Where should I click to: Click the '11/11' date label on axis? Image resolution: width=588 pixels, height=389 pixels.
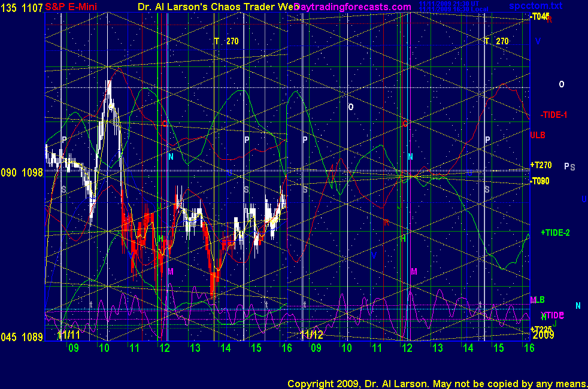pos(69,335)
